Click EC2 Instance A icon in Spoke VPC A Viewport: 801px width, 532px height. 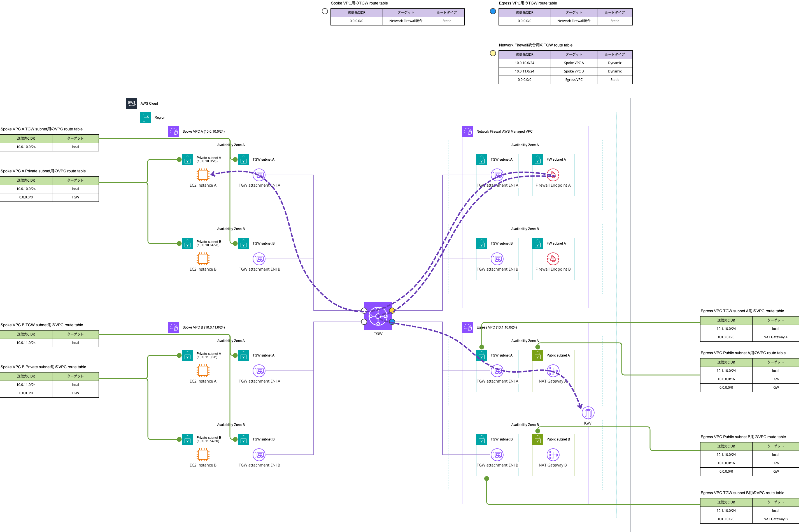203,175
